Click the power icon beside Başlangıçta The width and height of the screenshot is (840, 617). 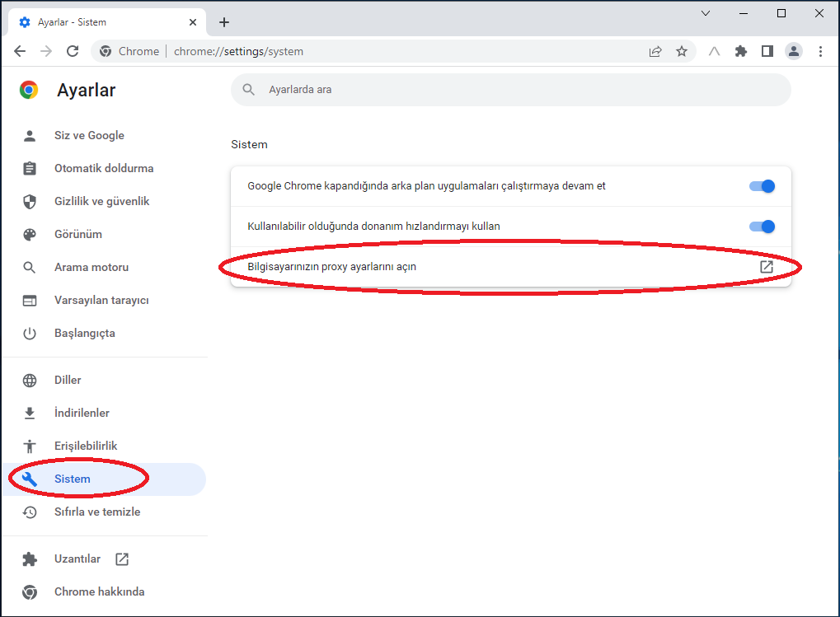pyautogui.click(x=30, y=334)
